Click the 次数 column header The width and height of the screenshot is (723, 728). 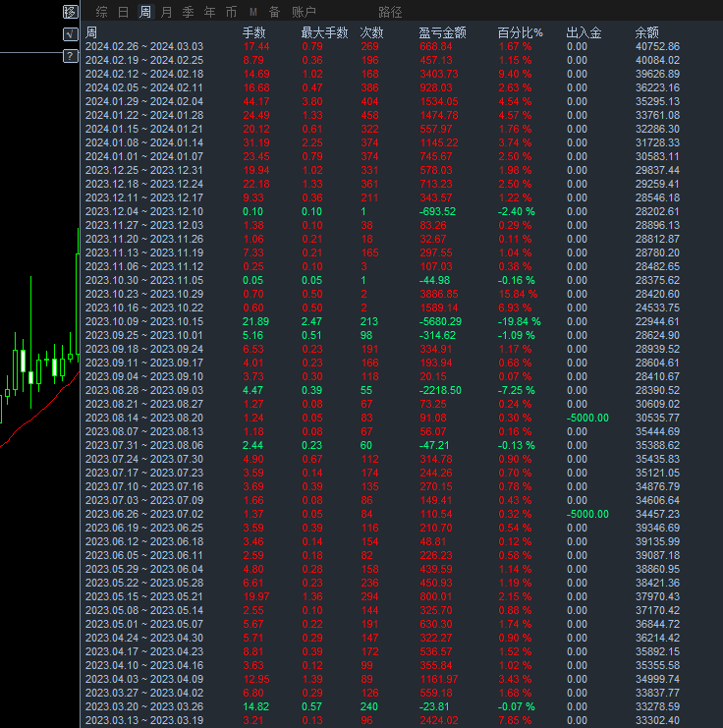click(372, 32)
